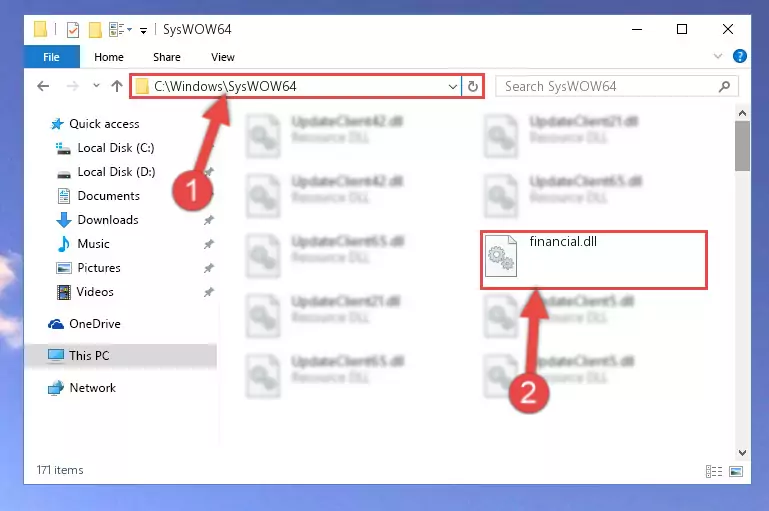Screen dimensions: 769x511
Task: Click the Local Disk (D:) drive icon
Action: coord(64,174)
